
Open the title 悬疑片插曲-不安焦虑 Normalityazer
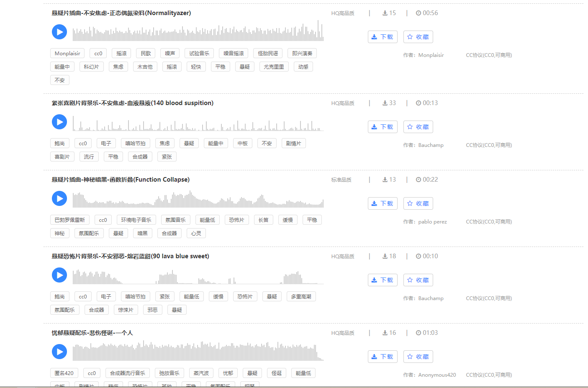click(x=121, y=13)
